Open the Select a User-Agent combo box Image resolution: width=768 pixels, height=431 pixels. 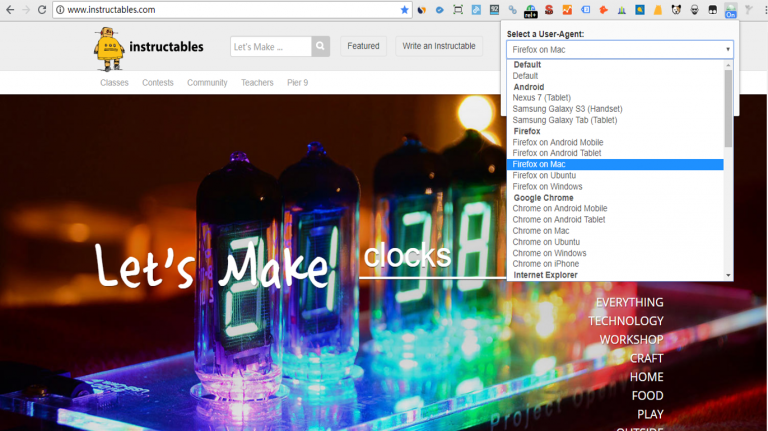(x=619, y=49)
